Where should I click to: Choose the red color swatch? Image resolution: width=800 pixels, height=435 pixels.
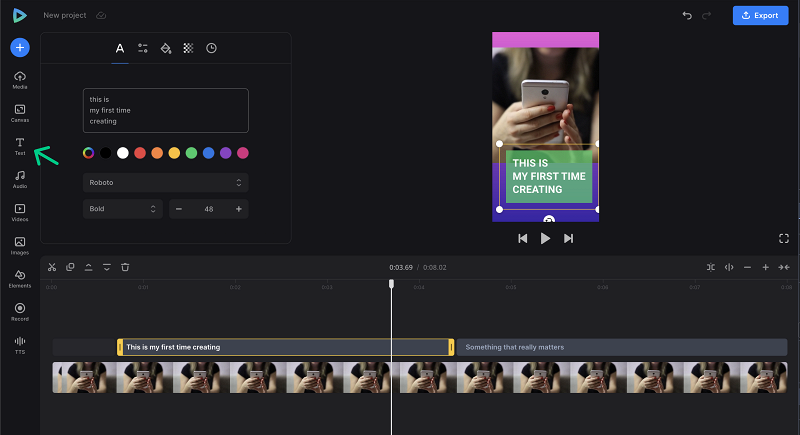140,153
